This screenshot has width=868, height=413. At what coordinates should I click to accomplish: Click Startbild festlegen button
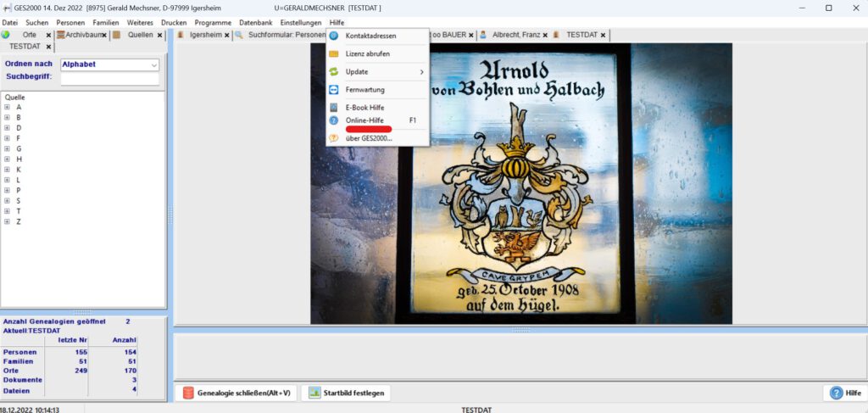coord(346,393)
